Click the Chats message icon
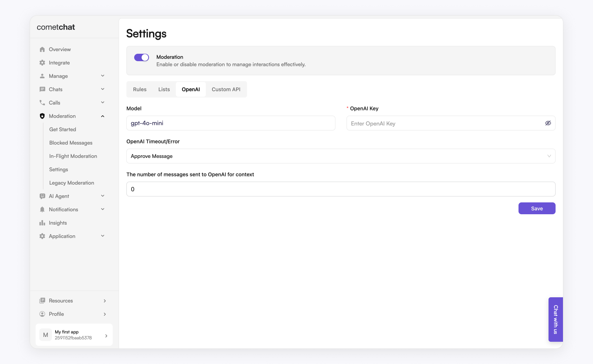The height and width of the screenshot is (364, 593). coord(42,89)
